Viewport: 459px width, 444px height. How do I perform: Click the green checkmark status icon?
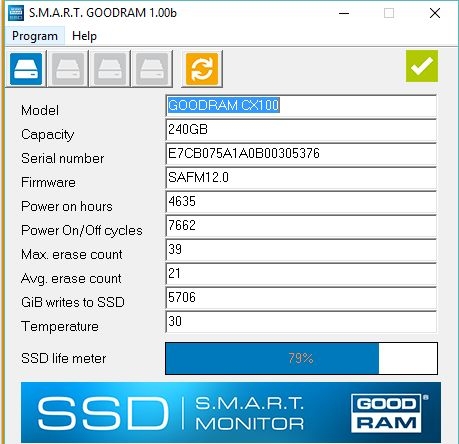422,66
